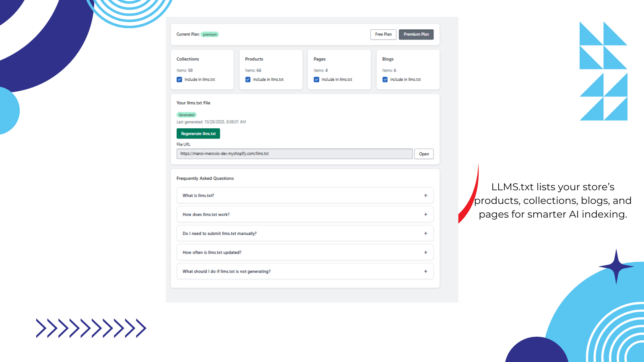
Task: Click the 'Items: 6' count text
Action: tap(389, 70)
